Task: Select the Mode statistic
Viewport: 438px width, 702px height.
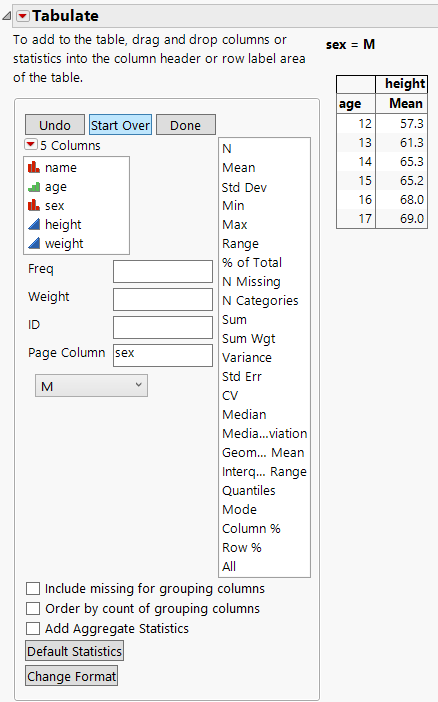Action: coord(239,509)
